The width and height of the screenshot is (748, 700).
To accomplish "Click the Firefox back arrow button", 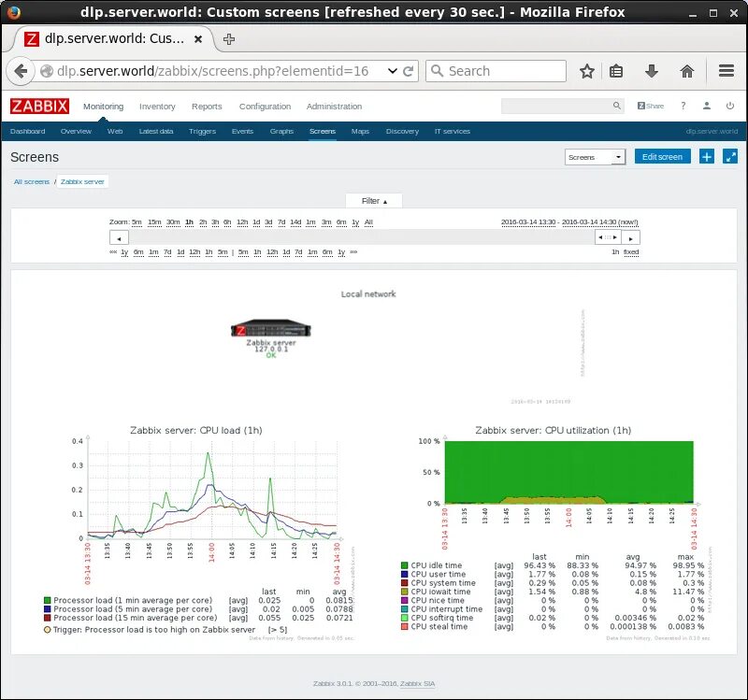I will tap(21, 72).
